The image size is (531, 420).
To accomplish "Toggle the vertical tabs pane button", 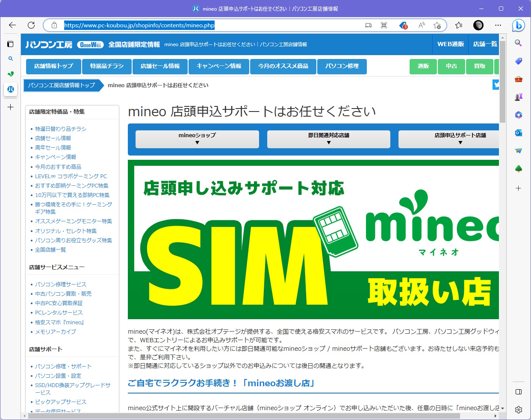I will 11,44.
